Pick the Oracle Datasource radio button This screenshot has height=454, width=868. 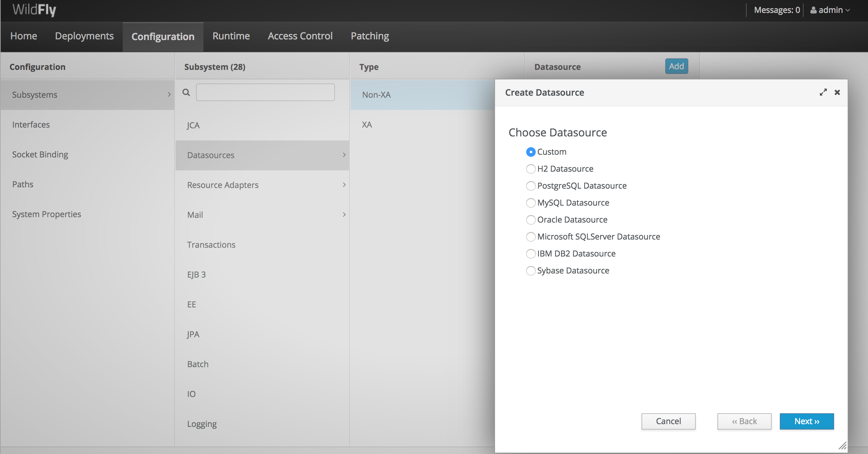pyautogui.click(x=531, y=220)
